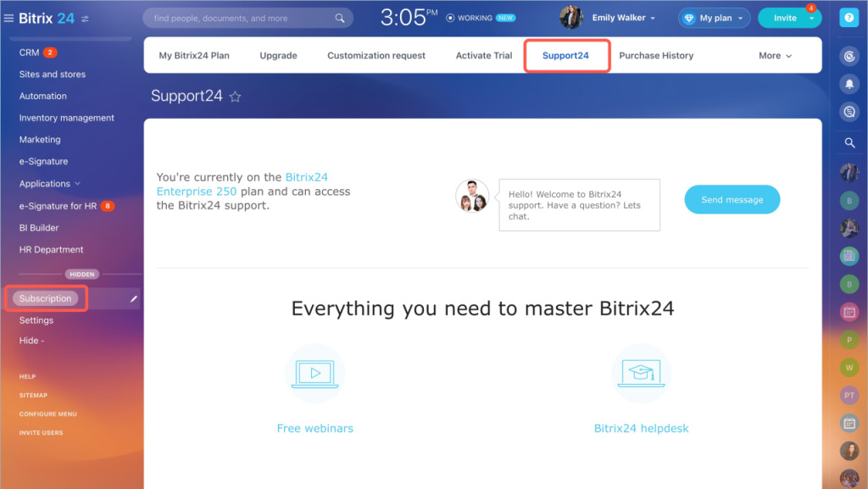Open Marketing in the left menu
This screenshot has width=868, height=489.
coord(40,140)
